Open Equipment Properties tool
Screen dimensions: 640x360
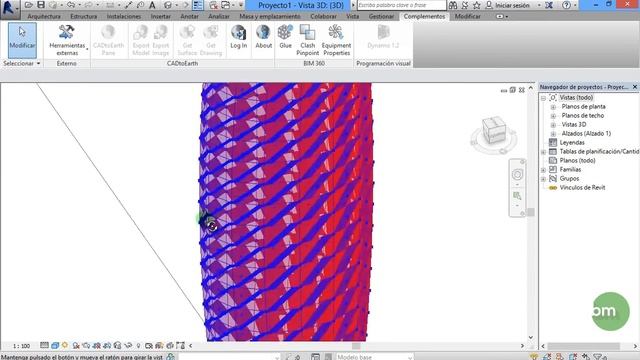click(336, 40)
